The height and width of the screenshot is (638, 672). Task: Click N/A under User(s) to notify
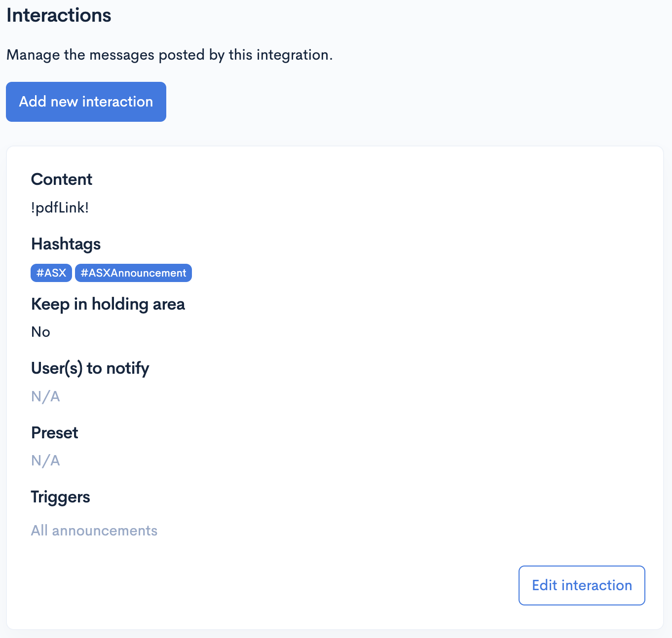(x=45, y=396)
